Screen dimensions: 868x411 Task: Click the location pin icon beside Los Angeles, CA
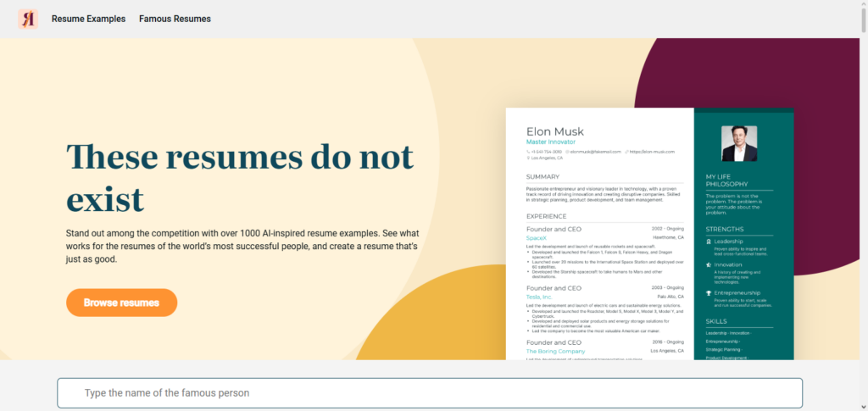[529, 158]
